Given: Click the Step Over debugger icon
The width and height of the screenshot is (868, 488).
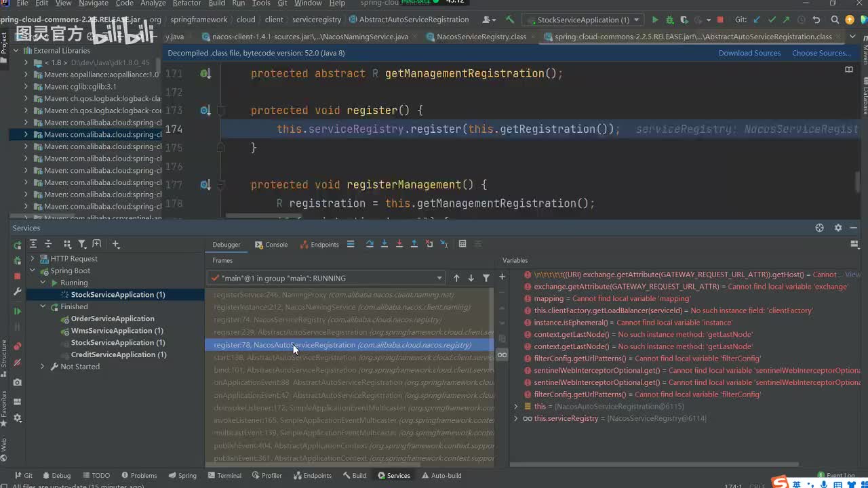Looking at the screenshot, I should (x=370, y=244).
